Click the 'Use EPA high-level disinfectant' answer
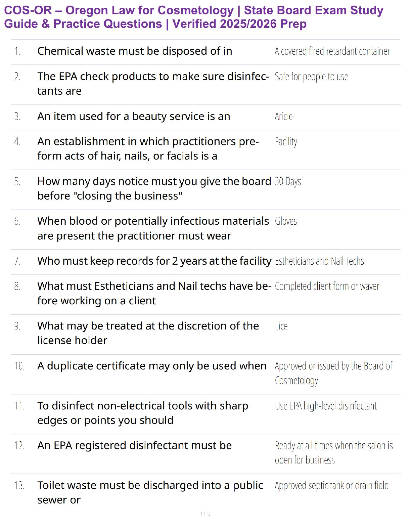 pos(326,406)
